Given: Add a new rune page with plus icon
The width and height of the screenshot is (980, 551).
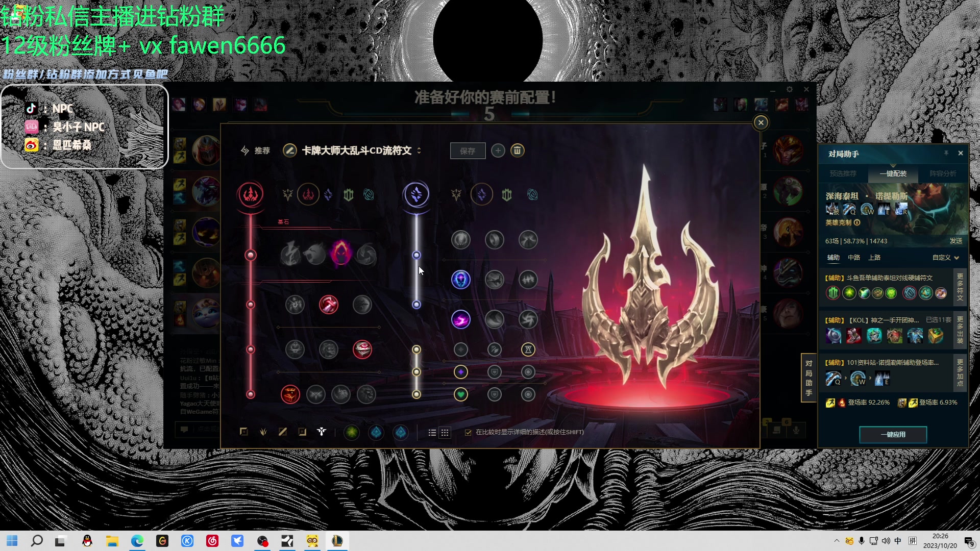Looking at the screenshot, I should (498, 151).
